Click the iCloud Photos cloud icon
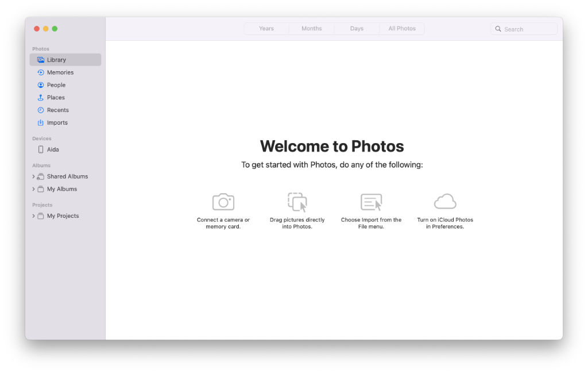Image resolution: width=588 pixels, height=373 pixels. point(445,201)
